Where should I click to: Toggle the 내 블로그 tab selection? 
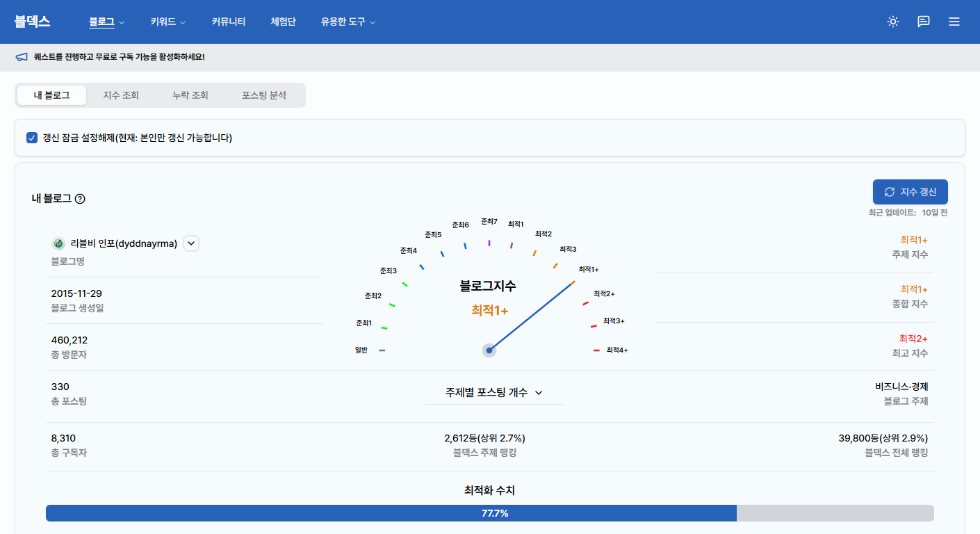pos(51,95)
